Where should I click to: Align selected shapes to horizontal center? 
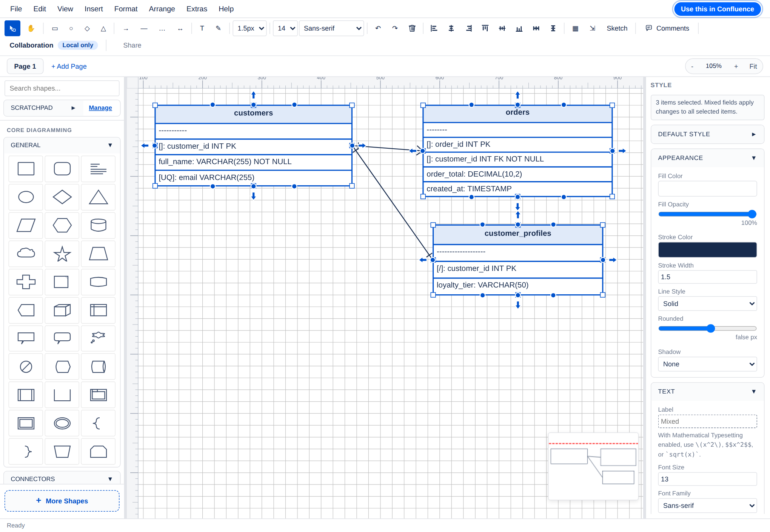(451, 28)
